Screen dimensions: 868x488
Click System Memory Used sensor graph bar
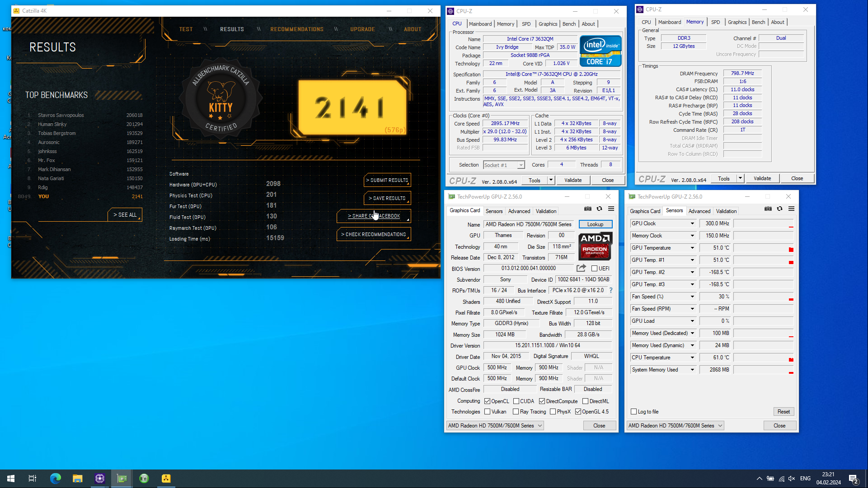tap(763, 370)
